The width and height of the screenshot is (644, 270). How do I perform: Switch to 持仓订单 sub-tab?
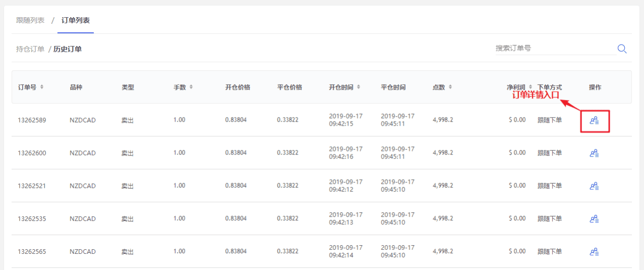(x=30, y=49)
